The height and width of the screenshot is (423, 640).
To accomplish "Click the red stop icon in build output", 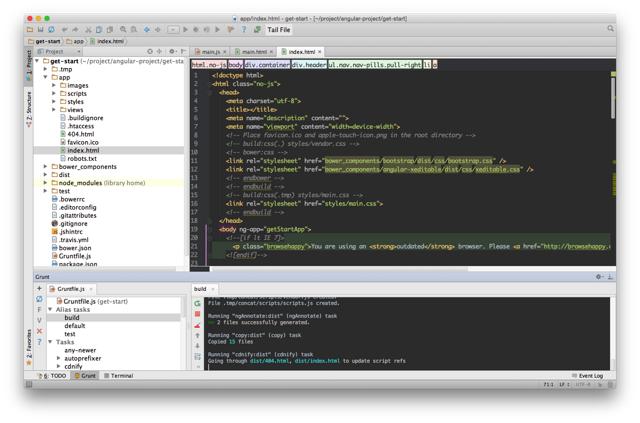I will click(x=198, y=313).
